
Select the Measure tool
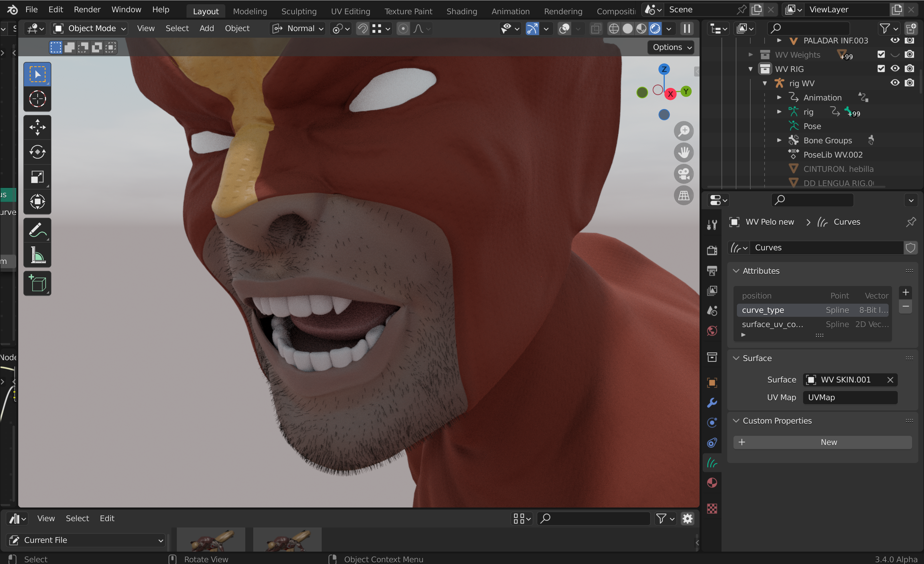pos(37,255)
